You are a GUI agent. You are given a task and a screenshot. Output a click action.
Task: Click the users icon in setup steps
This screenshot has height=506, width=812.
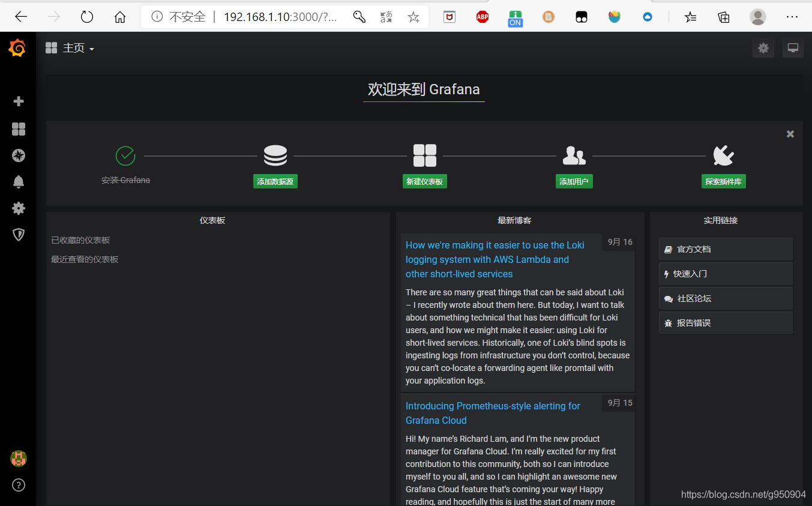574,156
